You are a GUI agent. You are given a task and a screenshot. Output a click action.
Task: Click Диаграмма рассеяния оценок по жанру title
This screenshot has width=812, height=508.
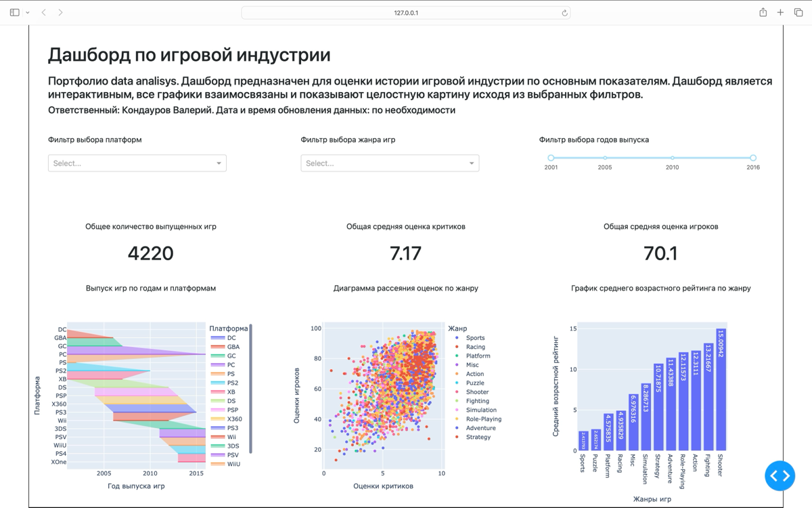point(406,288)
